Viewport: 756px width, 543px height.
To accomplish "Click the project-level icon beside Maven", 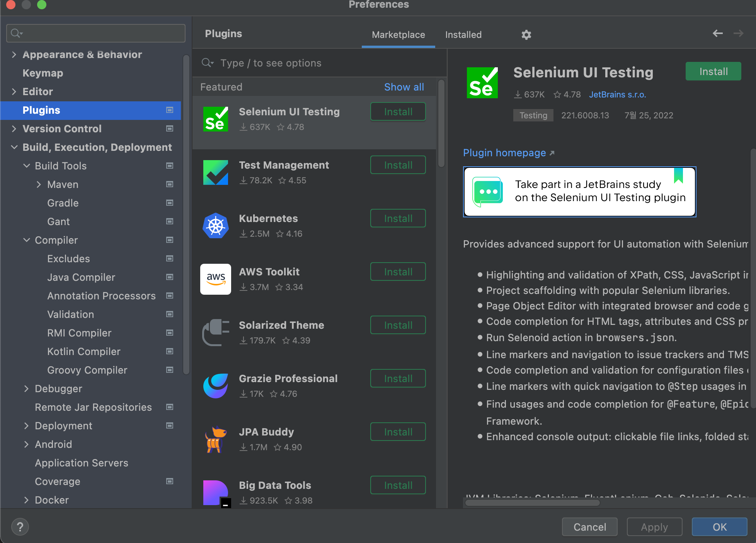I will tap(170, 184).
